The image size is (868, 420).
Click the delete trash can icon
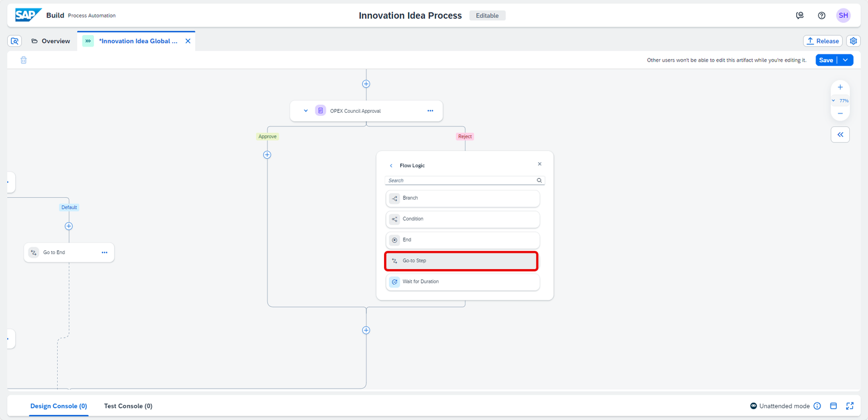(x=24, y=60)
